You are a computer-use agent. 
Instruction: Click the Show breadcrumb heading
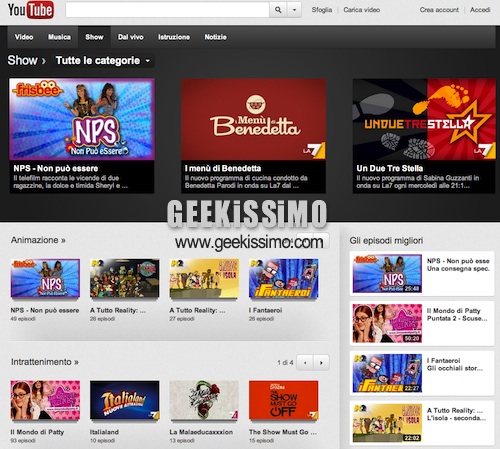[x=22, y=61]
